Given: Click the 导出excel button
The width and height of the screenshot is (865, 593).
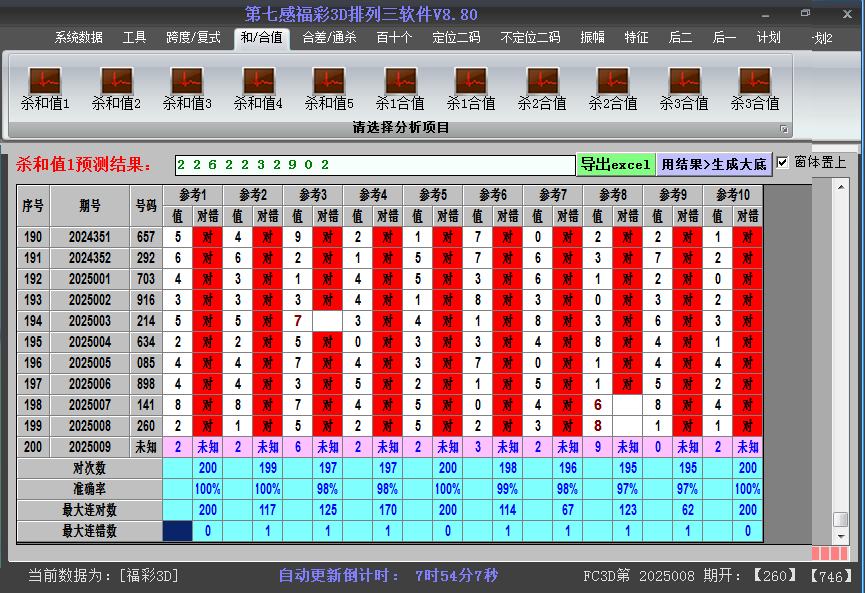Looking at the screenshot, I should pyautogui.click(x=616, y=164).
